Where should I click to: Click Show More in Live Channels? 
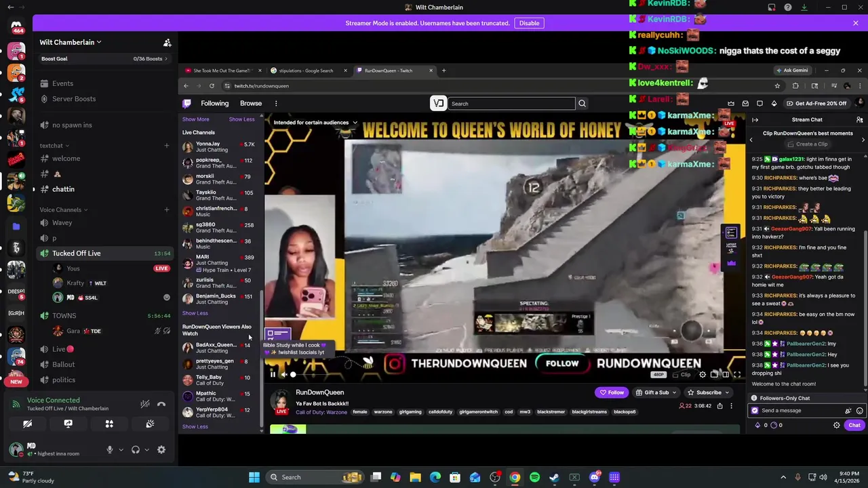click(x=195, y=119)
